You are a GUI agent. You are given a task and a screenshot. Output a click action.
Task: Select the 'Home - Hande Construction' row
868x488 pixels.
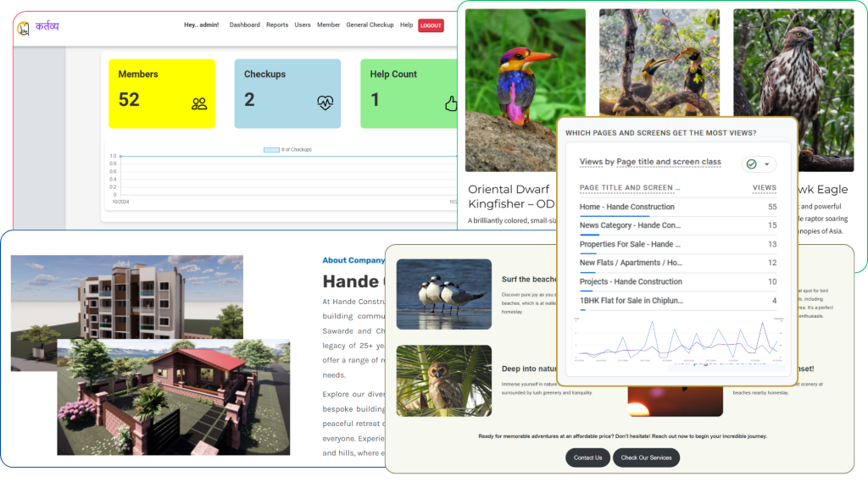627,207
